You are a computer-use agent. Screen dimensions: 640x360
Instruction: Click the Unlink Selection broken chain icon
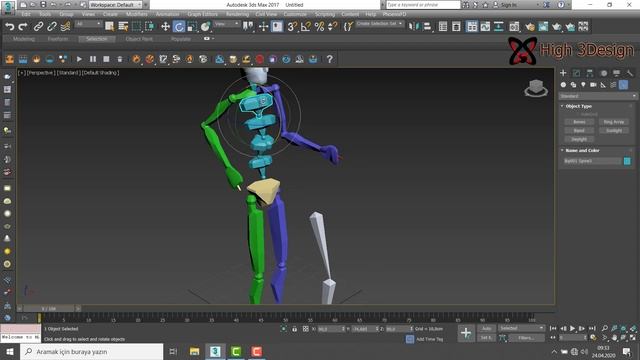[52, 27]
